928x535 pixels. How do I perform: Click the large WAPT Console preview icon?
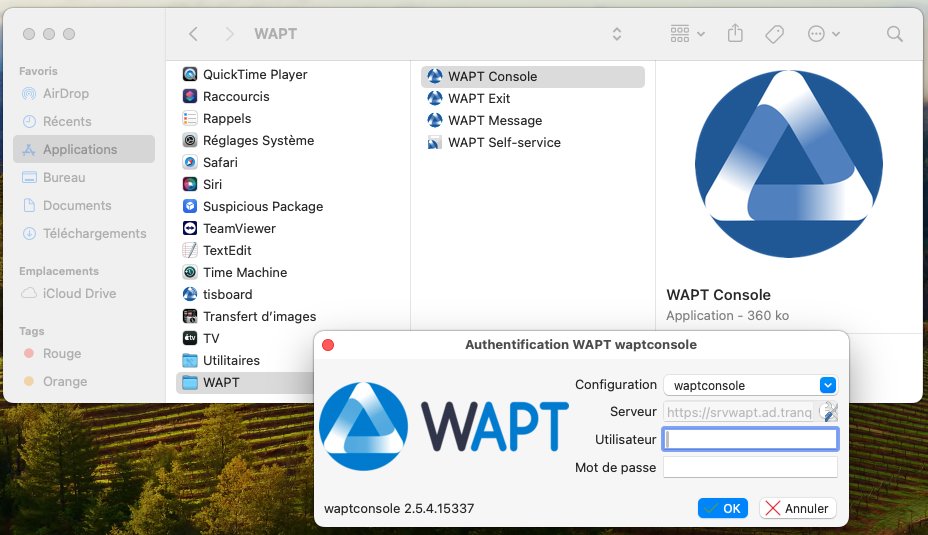(x=788, y=164)
